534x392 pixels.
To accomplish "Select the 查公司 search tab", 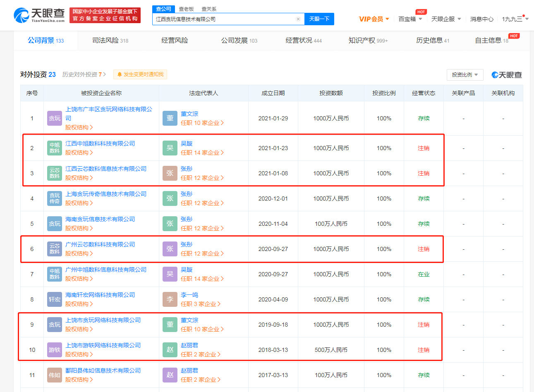I will point(163,9).
